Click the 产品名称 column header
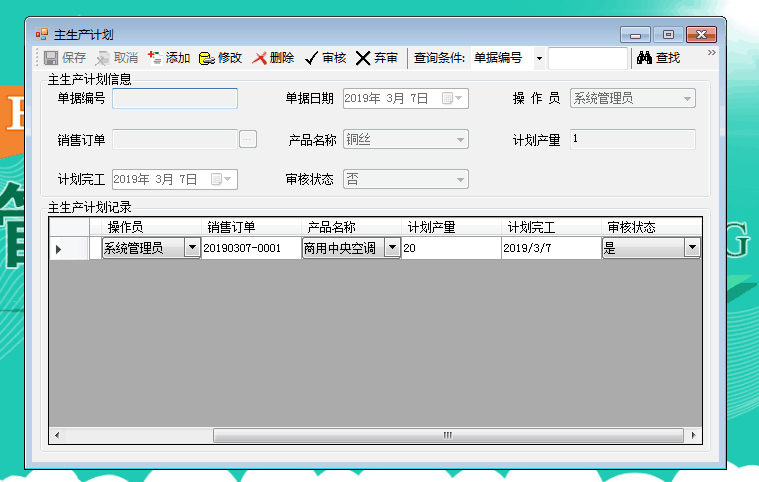Image resolution: width=759 pixels, height=482 pixels. click(x=351, y=227)
